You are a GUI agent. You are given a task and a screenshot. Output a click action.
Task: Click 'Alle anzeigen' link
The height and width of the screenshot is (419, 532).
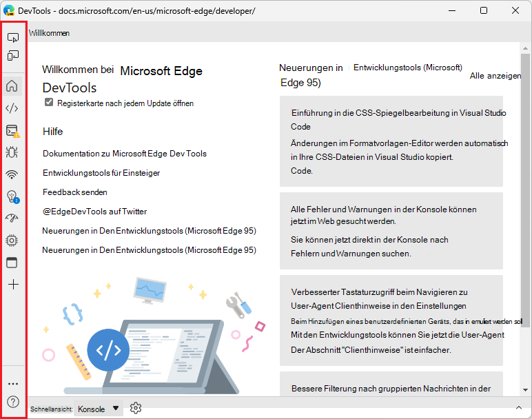pyautogui.click(x=495, y=76)
